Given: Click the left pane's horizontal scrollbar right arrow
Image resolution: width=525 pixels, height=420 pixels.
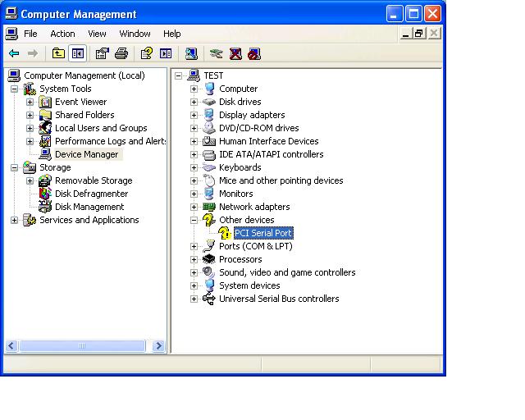Looking at the screenshot, I should click(159, 347).
